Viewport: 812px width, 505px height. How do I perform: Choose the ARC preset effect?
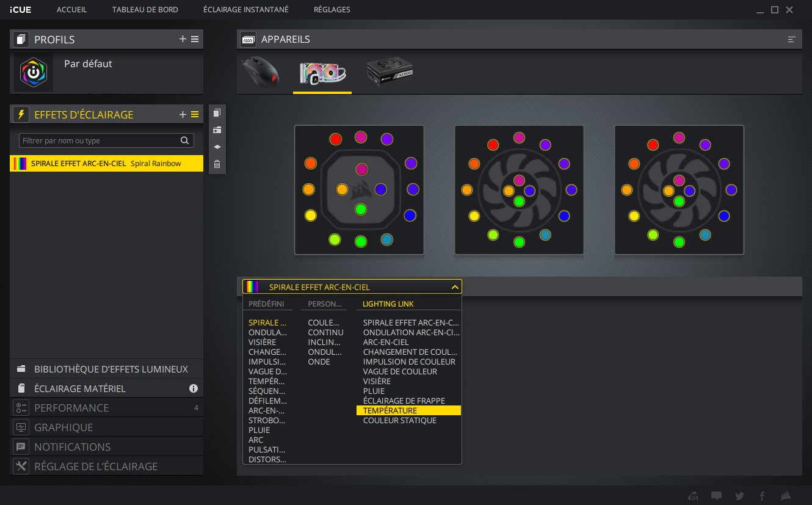click(x=256, y=440)
